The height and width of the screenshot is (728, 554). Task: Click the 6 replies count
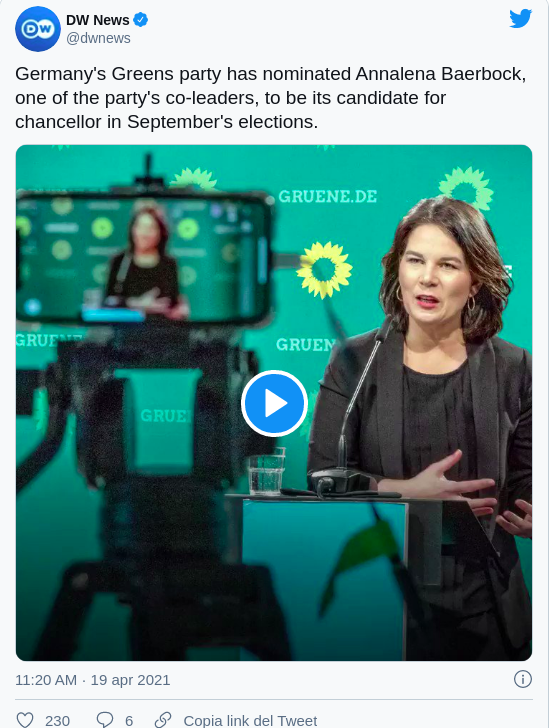click(x=129, y=721)
